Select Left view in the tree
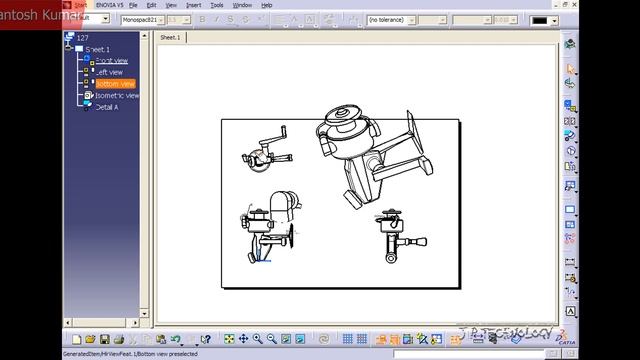This screenshot has width=640, height=360. pyautogui.click(x=109, y=72)
